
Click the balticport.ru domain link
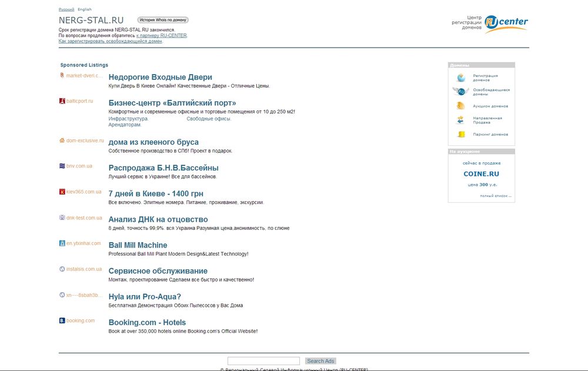click(79, 101)
